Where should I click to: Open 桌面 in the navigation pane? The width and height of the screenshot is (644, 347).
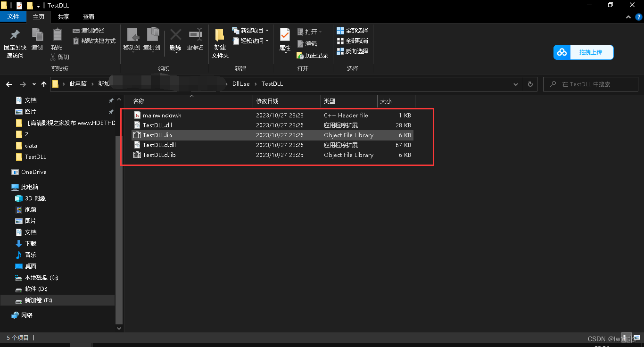(30, 266)
